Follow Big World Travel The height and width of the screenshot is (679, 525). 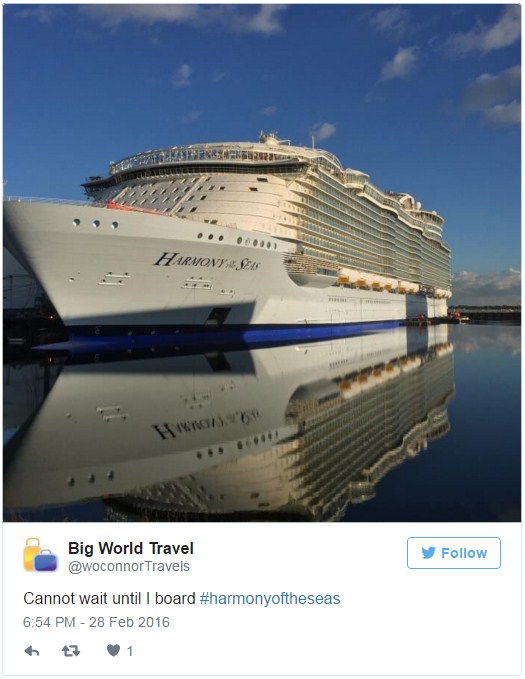click(x=454, y=553)
